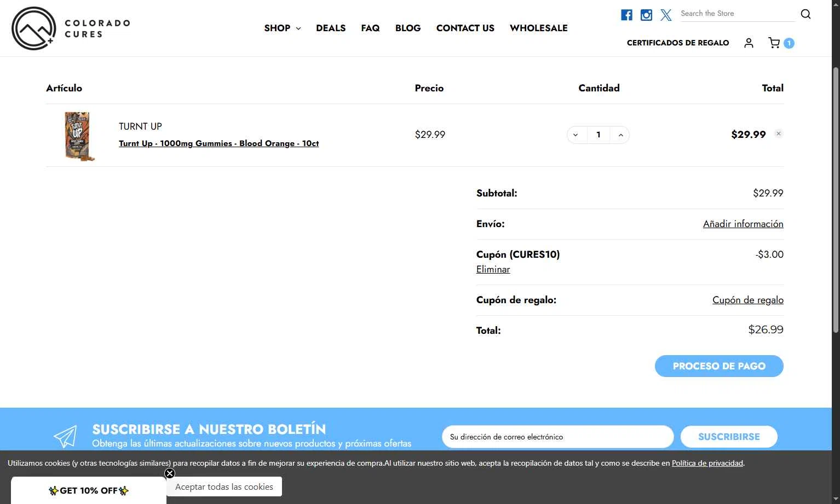The width and height of the screenshot is (840, 504).
Task: Subscribe with the Suscribirse button
Action: pos(729,437)
